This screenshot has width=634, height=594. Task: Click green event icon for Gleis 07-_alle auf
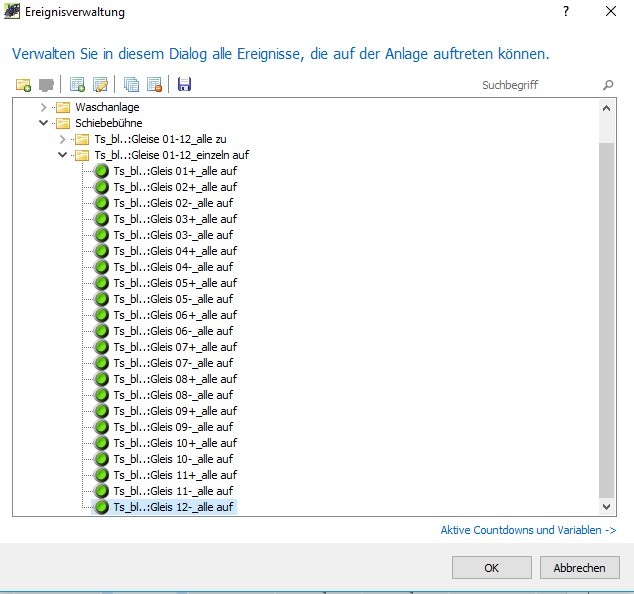(101, 363)
